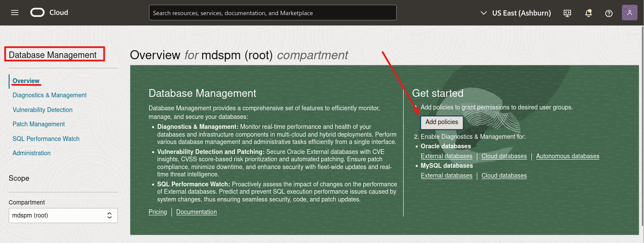Open External databases link under MySQL databases
This screenshot has width=644, height=243.
[447, 176]
